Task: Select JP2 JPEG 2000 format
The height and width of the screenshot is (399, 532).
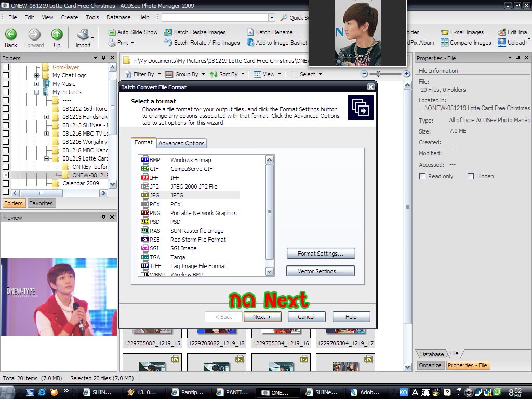Action: coord(190,187)
